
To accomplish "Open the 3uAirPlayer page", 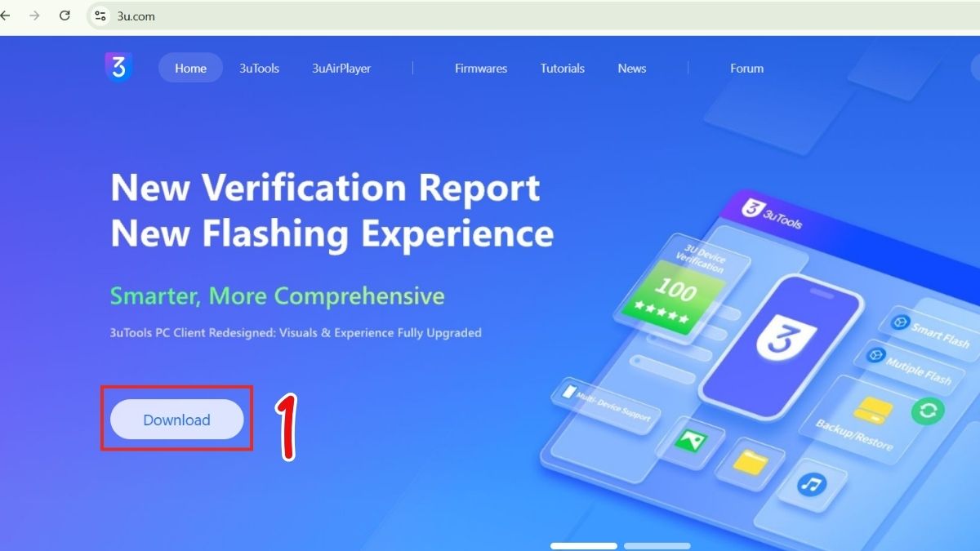I will (x=341, y=69).
